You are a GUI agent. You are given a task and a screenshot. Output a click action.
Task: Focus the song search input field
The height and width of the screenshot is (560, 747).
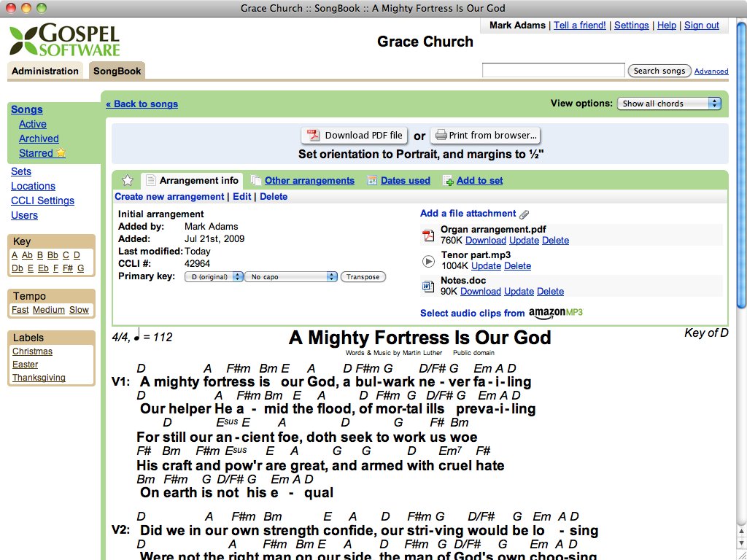(553, 71)
